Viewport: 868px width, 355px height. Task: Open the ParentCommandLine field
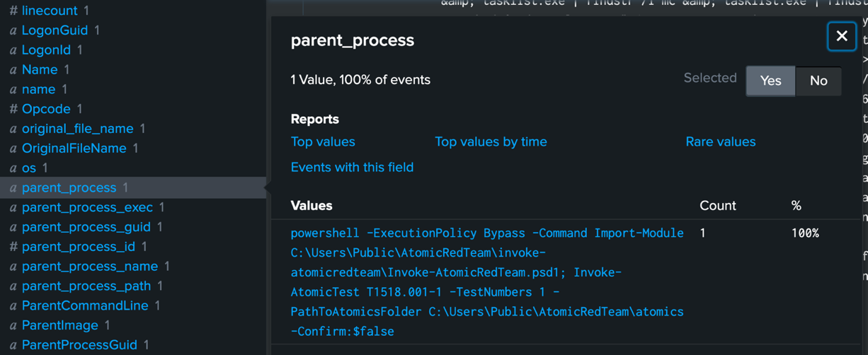tap(85, 305)
